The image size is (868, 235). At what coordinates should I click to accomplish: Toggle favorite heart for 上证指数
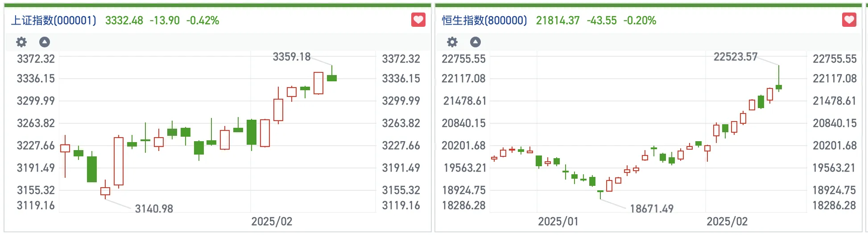pos(418,20)
